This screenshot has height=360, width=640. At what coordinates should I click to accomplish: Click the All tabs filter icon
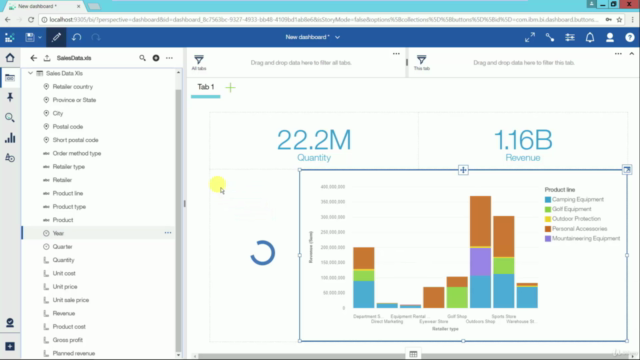199,60
